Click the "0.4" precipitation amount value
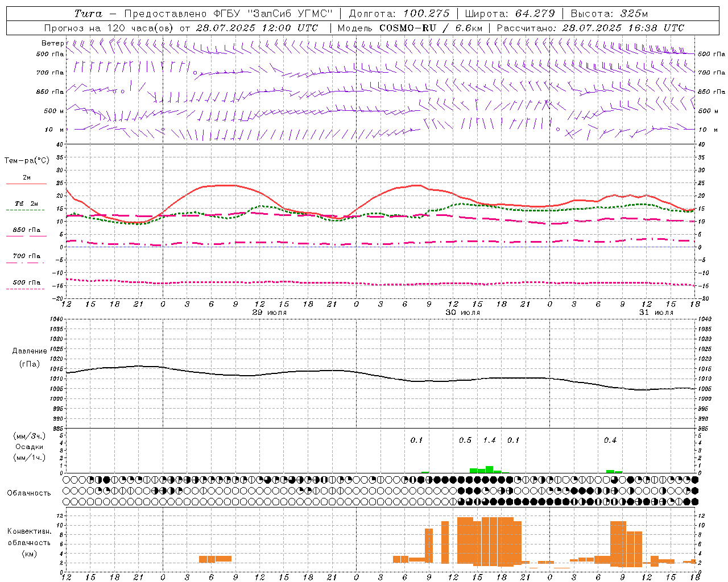This screenshot has height=582, width=728. 610,440
